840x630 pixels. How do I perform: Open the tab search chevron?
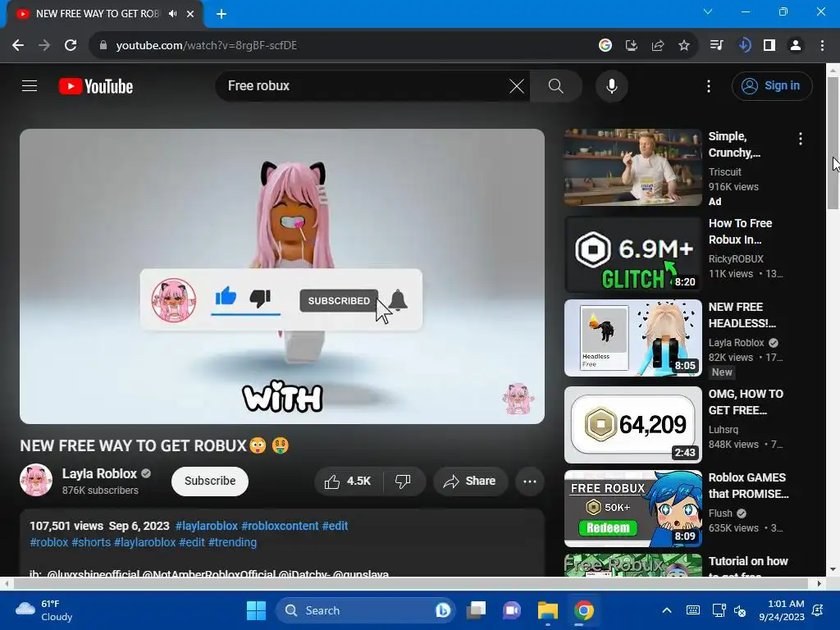point(708,11)
